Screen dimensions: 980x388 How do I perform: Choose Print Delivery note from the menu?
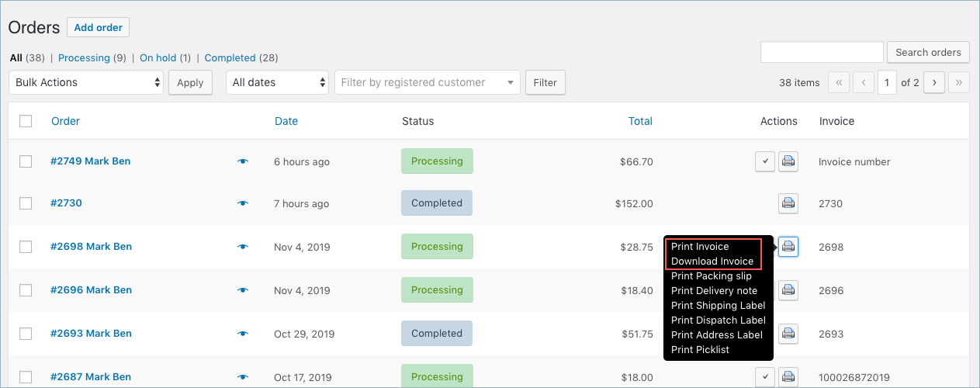point(714,291)
